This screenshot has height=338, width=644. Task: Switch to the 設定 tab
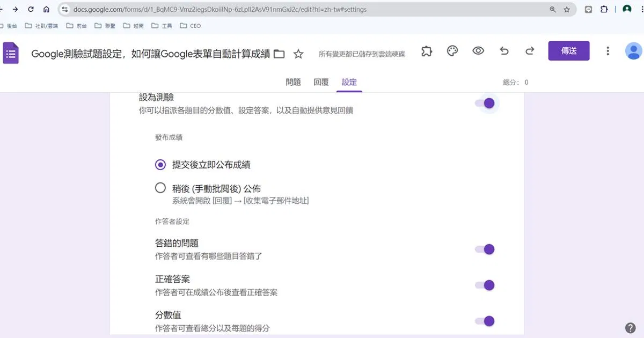[349, 82]
